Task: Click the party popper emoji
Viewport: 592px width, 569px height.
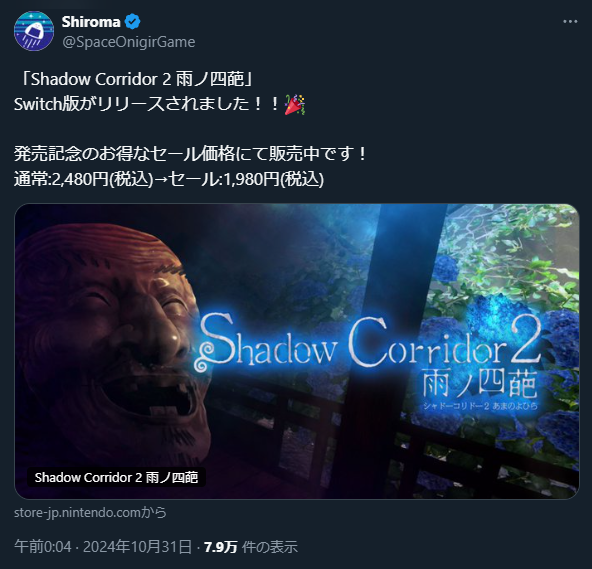Action: pyautogui.click(x=295, y=105)
